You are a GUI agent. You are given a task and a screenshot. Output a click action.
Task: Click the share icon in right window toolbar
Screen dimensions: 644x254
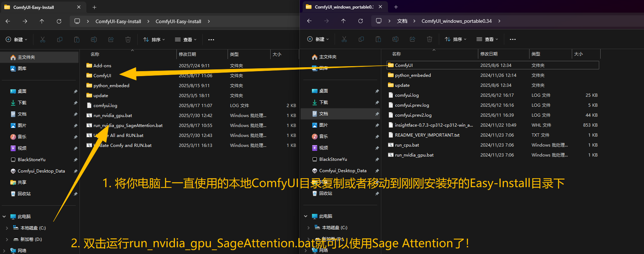[413, 39]
